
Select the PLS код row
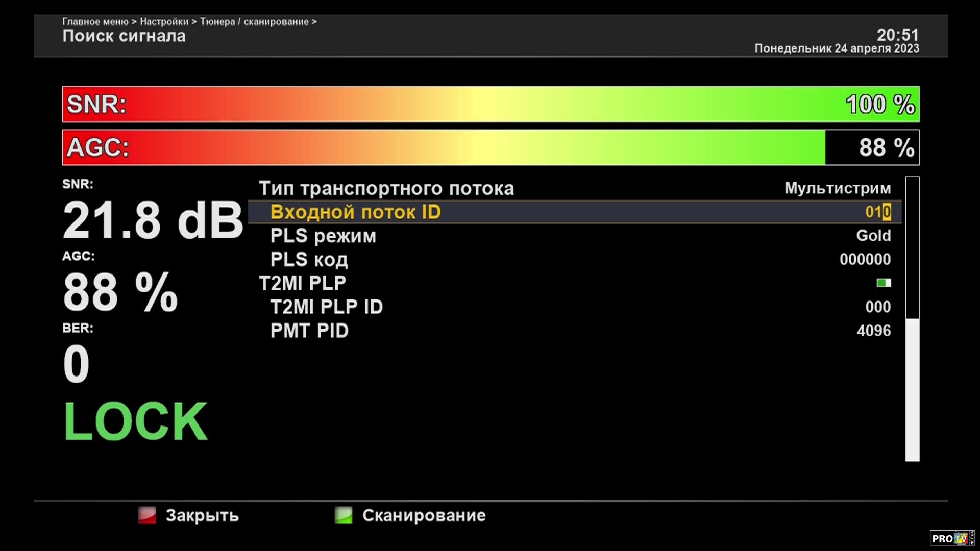(309, 260)
